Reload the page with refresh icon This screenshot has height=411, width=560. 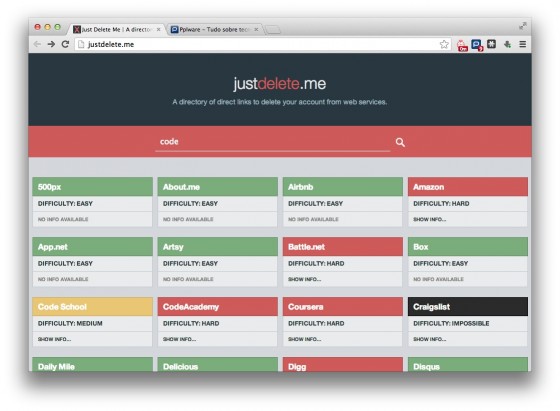(65, 44)
